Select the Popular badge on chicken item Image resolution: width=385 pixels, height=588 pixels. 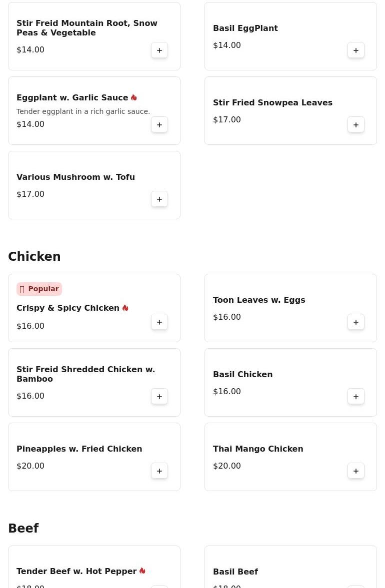pos(39,289)
